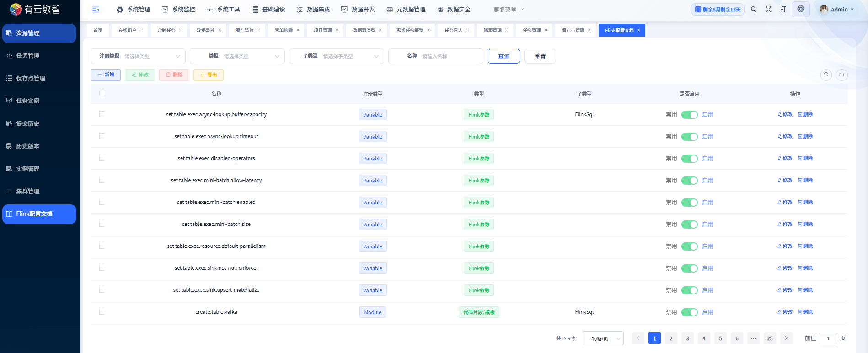Go to next page using right arrow

[x=786, y=338]
